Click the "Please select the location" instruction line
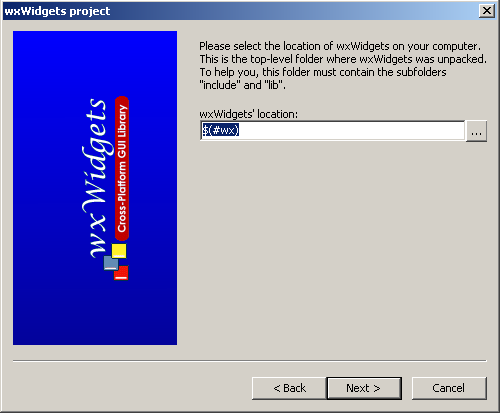This screenshot has width=500, height=413. [x=340, y=46]
